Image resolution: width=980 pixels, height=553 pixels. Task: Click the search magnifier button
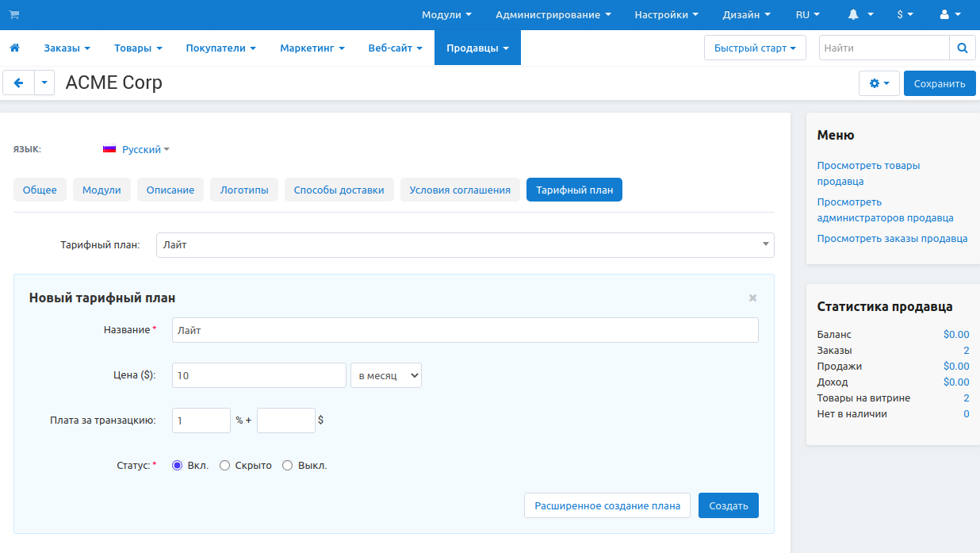962,48
